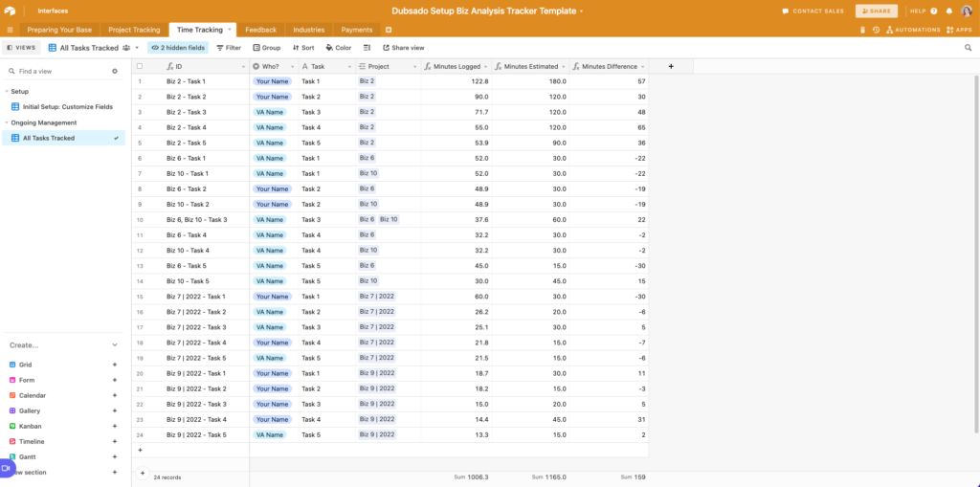Create a new Timeline view

click(62, 441)
